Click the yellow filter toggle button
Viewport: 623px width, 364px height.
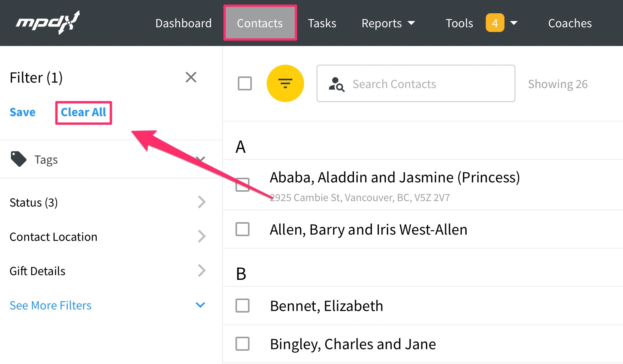pyautogui.click(x=285, y=83)
